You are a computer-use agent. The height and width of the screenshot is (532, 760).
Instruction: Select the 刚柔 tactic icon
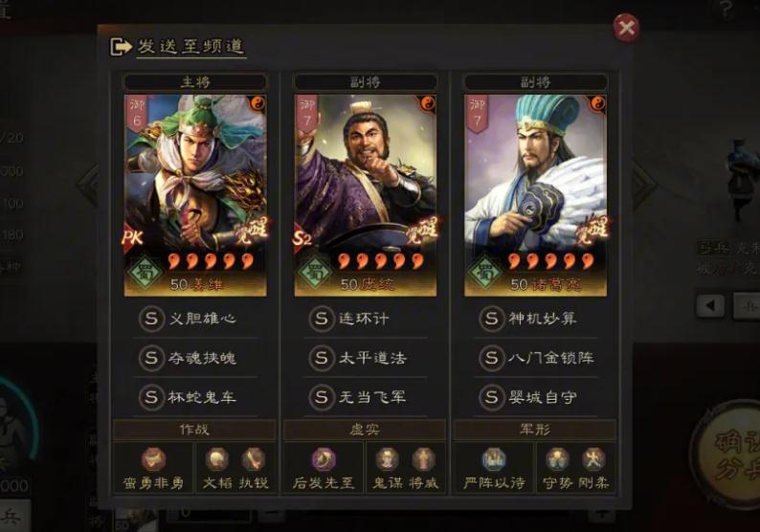(593, 459)
